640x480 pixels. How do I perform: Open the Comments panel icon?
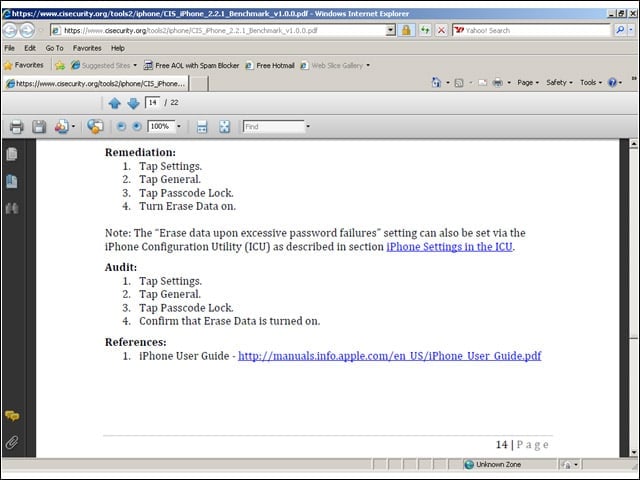(x=12, y=416)
